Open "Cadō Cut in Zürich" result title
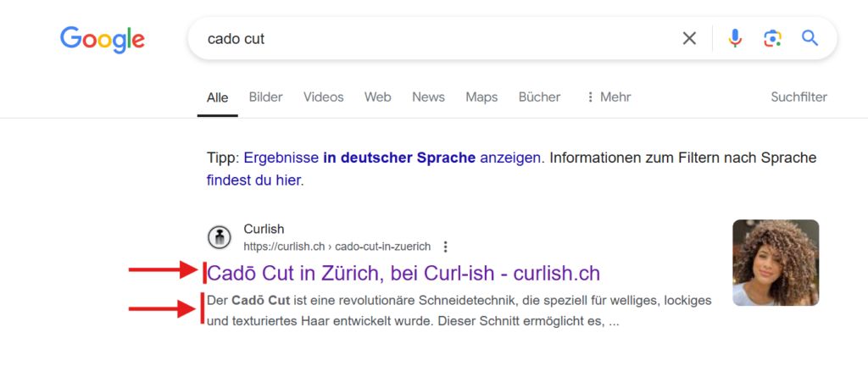 (x=403, y=273)
